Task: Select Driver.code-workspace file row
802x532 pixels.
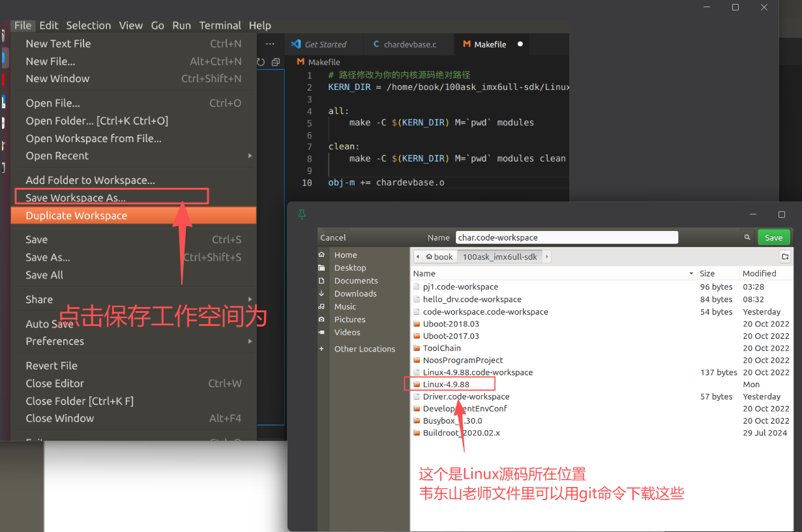Action: click(x=602, y=396)
